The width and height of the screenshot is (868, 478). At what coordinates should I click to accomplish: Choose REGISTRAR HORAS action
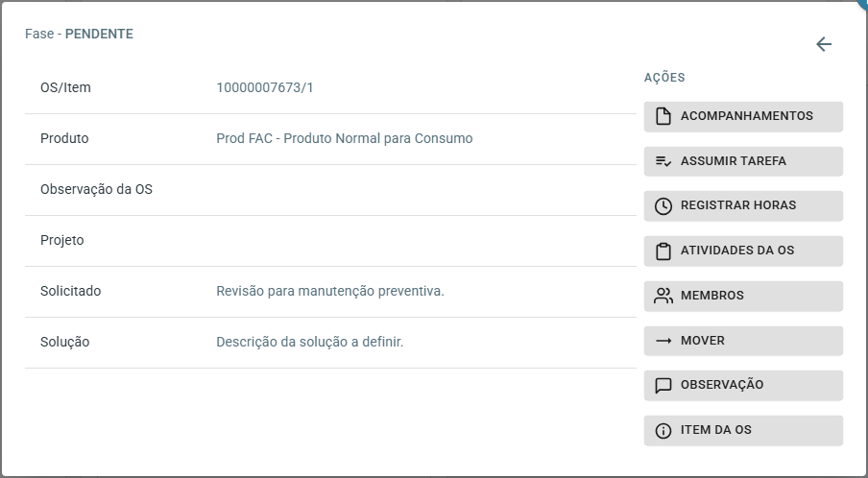tap(743, 206)
